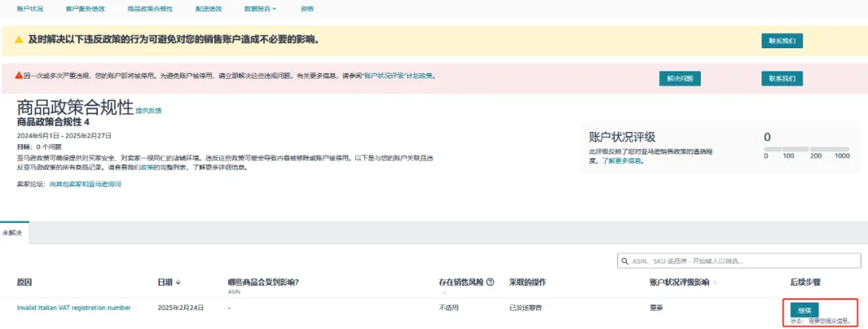
Task: Click the 了解更多信息 link under account rating
Action: point(623,161)
